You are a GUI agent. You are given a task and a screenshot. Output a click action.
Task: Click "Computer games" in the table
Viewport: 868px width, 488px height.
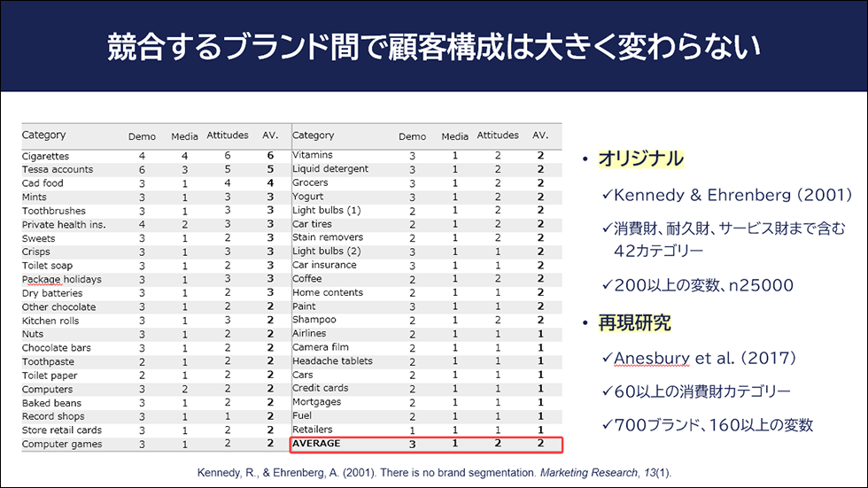click(62, 445)
